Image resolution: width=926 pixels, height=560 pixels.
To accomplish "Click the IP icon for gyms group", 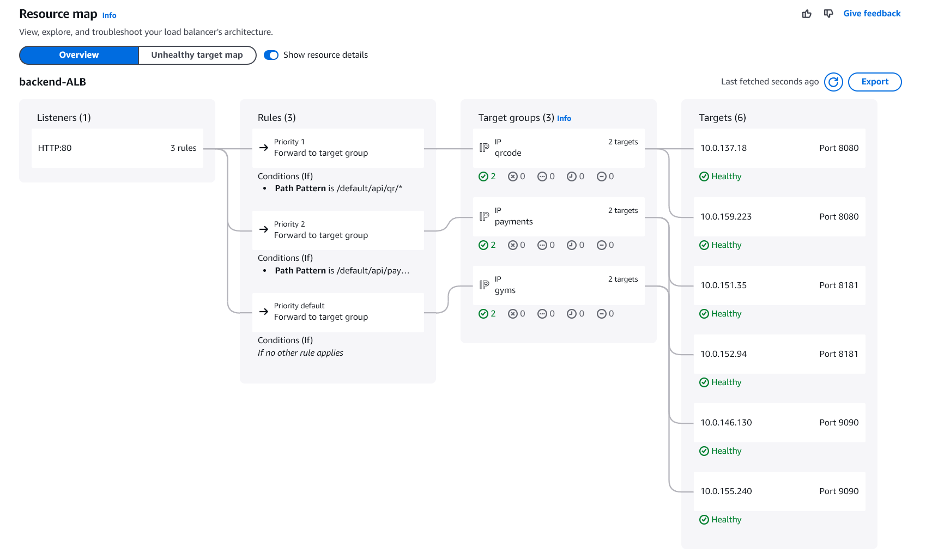I will (484, 285).
